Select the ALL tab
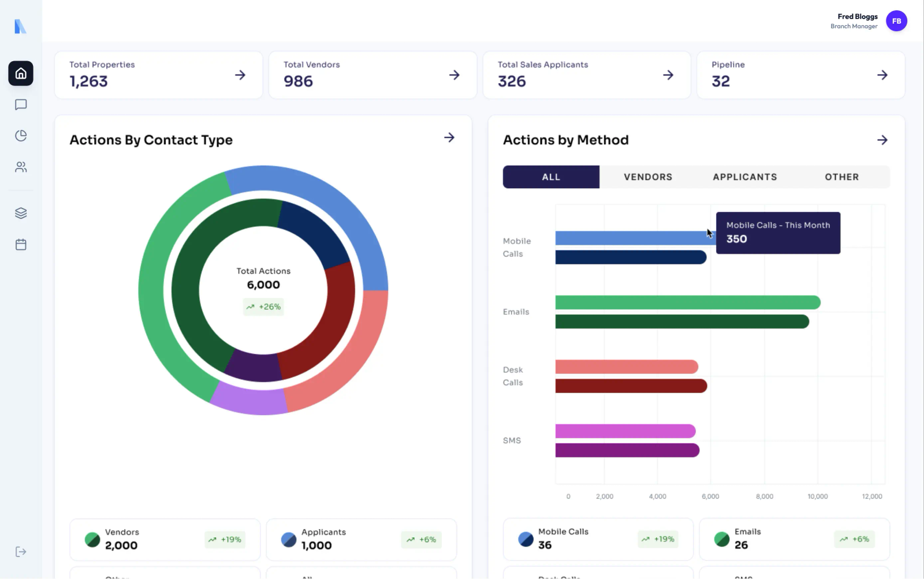Image resolution: width=924 pixels, height=579 pixels. (551, 177)
